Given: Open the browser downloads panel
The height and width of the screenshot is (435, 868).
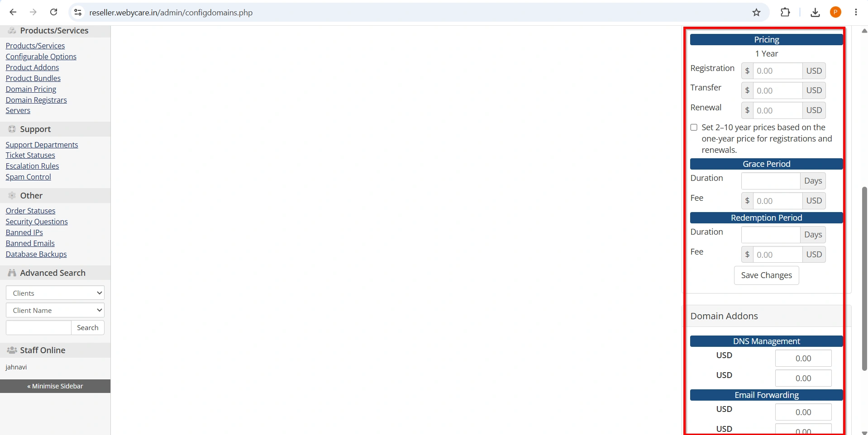Looking at the screenshot, I should point(815,12).
